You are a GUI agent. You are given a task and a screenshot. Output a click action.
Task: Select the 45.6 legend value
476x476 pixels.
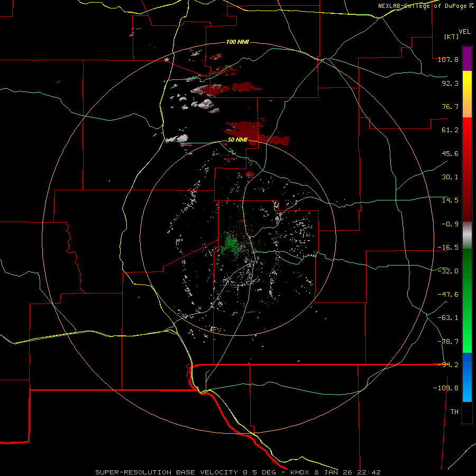pyautogui.click(x=450, y=153)
